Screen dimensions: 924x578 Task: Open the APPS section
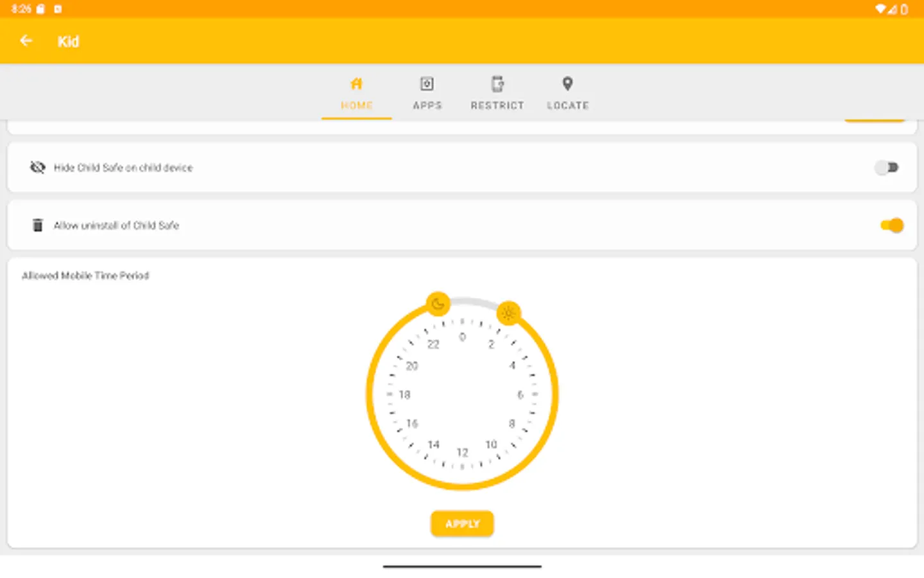click(427, 93)
